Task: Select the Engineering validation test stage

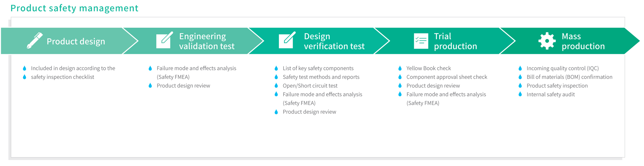Action: coord(207,41)
